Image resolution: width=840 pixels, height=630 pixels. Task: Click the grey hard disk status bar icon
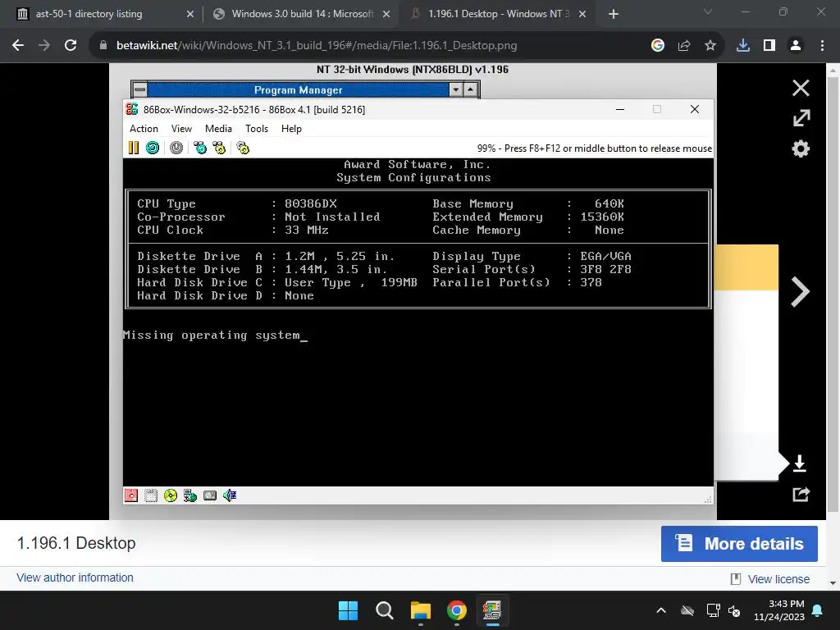point(210,495)
